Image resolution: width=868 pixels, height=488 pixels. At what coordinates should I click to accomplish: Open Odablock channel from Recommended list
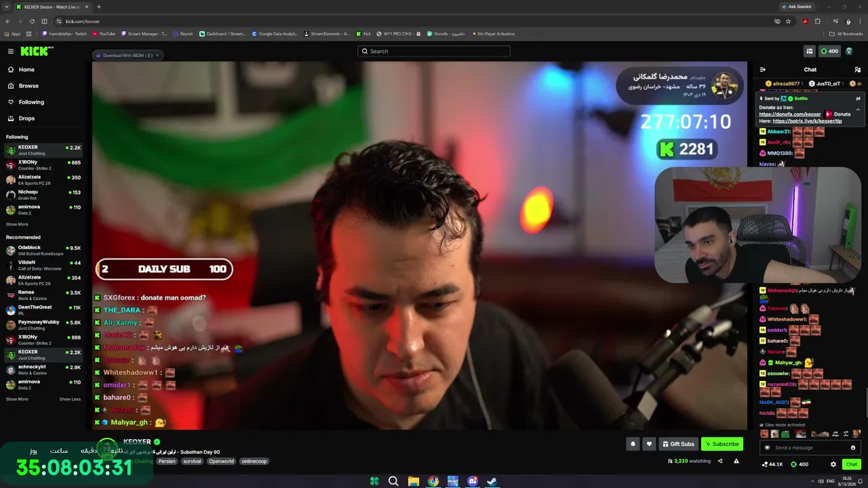click(x=44, y=250)
